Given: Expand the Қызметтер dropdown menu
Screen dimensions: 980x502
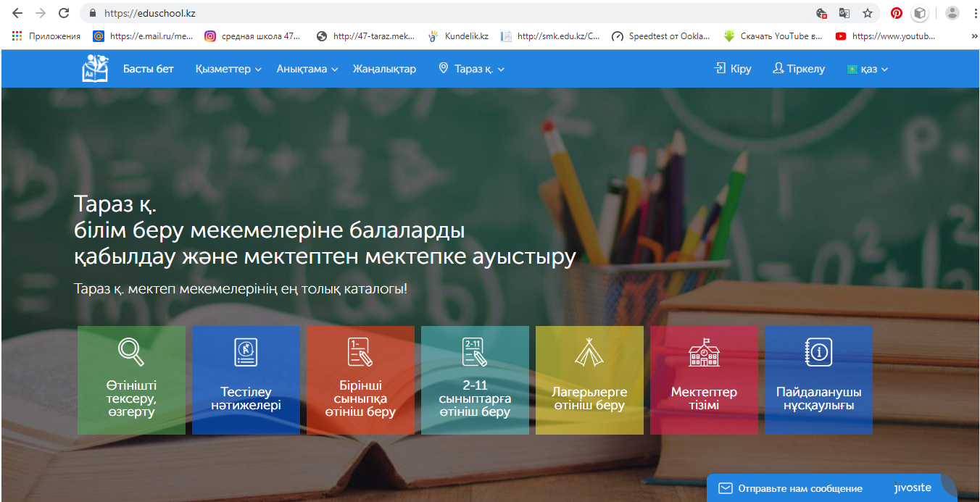Looking at the screenshot, I should 228,69.
